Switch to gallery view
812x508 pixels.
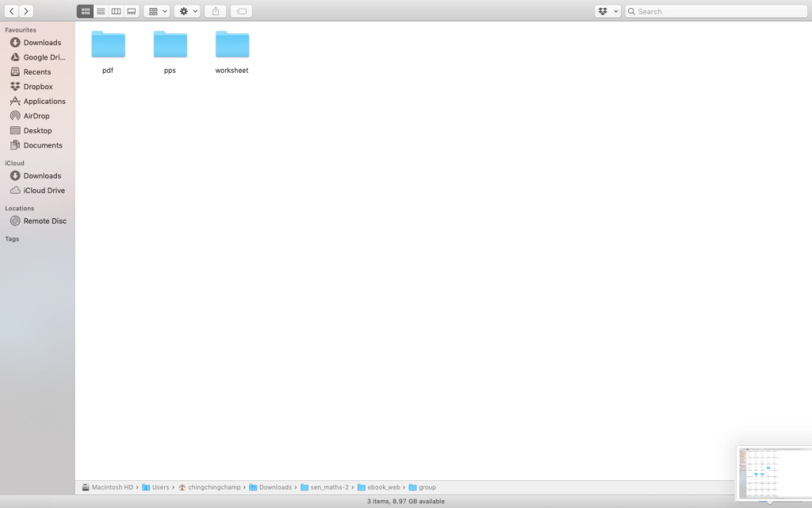[132, 11]
